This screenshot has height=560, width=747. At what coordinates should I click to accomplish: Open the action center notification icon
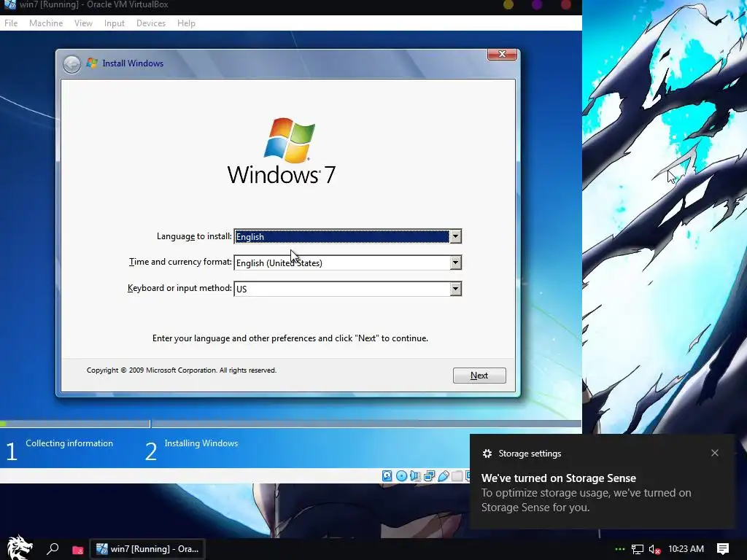pyautogui.click(x=723, y=549)
